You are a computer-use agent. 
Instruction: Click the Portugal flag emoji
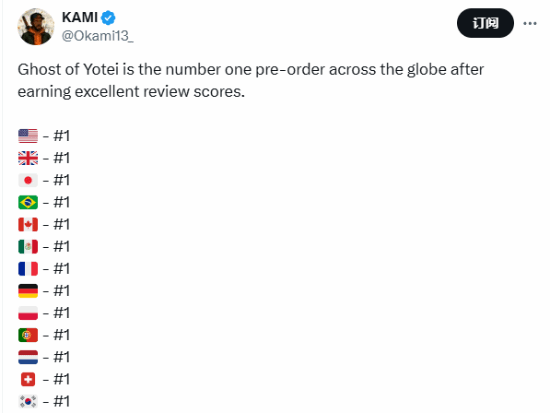28,335
